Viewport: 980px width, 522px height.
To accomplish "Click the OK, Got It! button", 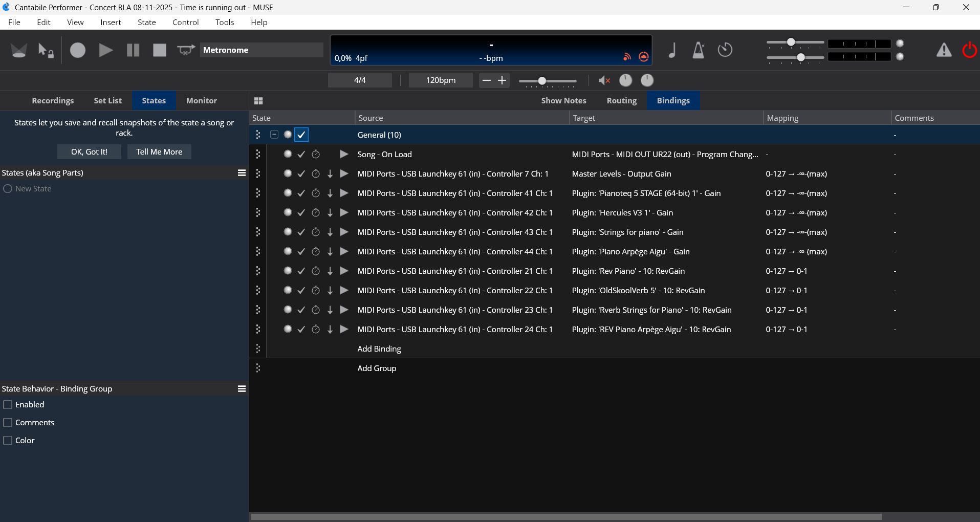I will 89,152.
